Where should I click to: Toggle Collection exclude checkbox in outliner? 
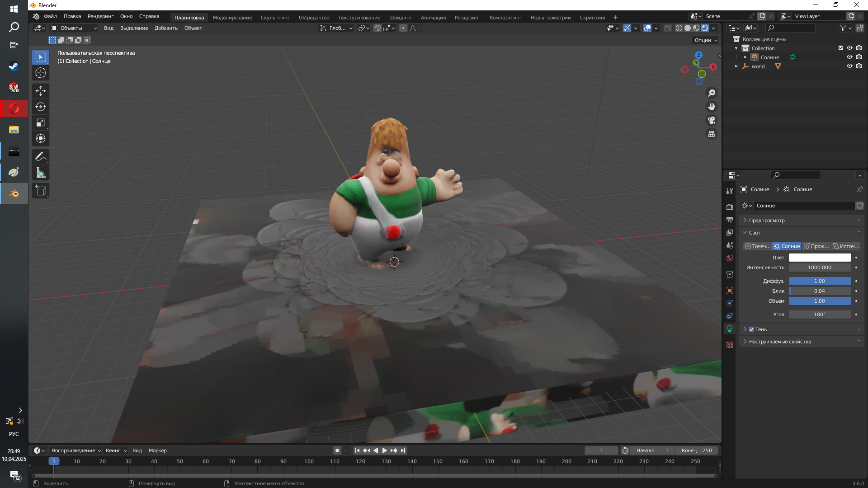pos(841,48)
